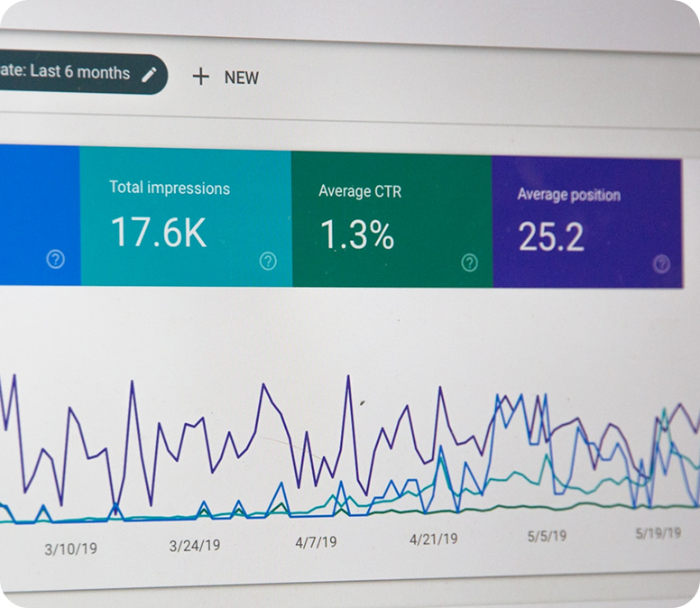The width and height of the screenshot is (700, 608).
Task: Open help icon in Average CTR card
Action: (469, 263)
